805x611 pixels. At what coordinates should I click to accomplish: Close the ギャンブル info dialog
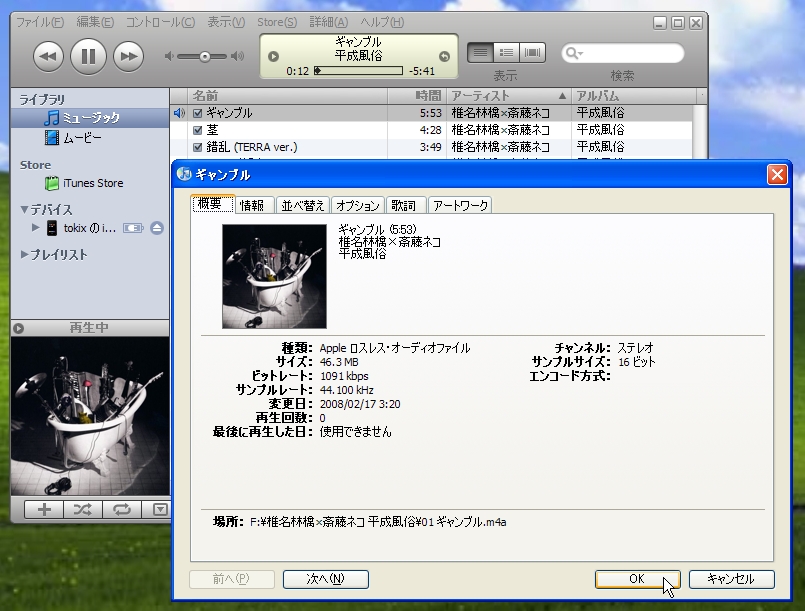[777, 175]
